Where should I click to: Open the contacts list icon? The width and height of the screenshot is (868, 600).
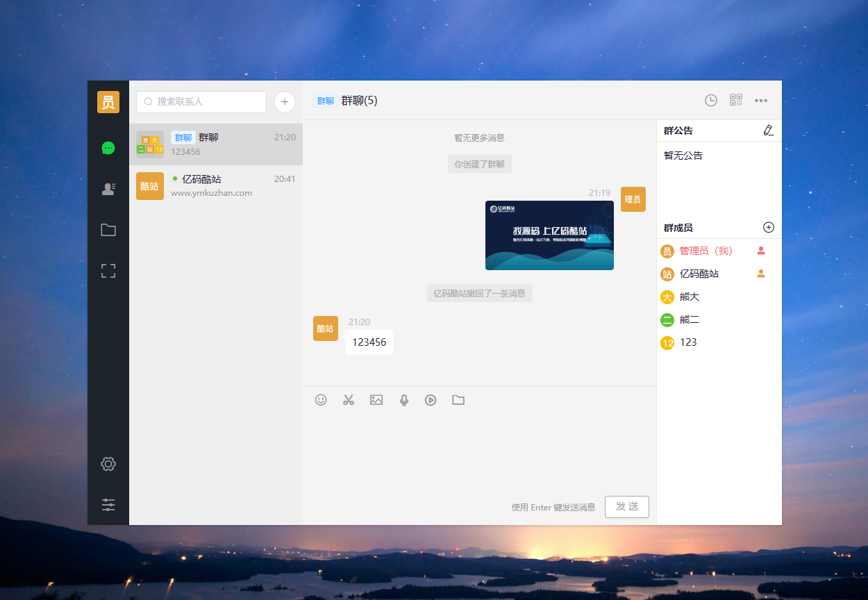coord(108,189)
